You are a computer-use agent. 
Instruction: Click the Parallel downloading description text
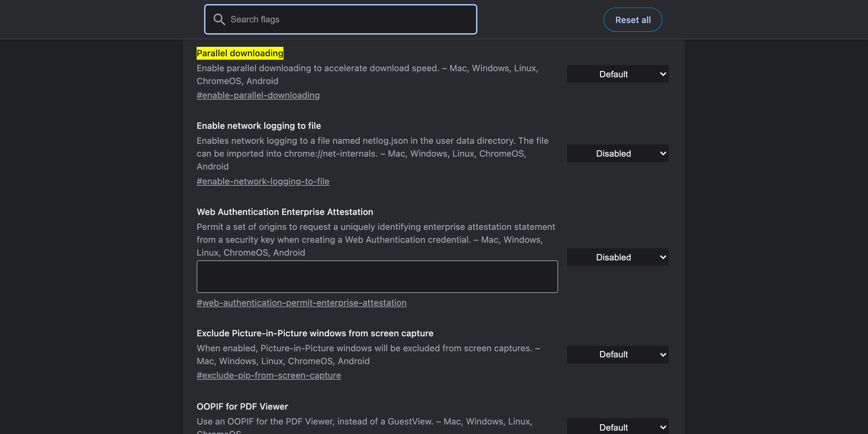tap(368, 75)
